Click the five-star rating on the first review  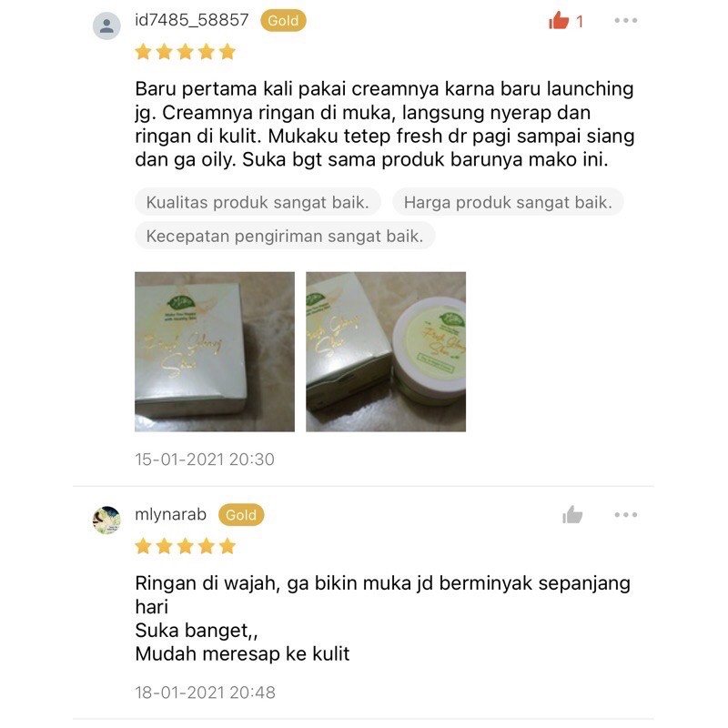[x=186, y=52]
